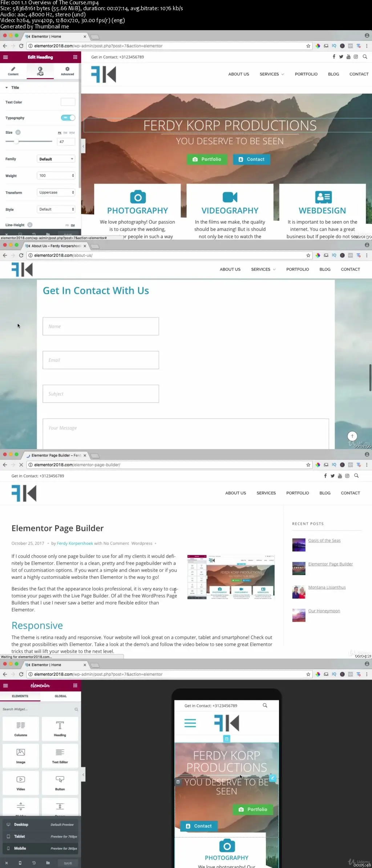Screen dimensions: 372x868
Task: Select the Columns widget
Action: point(21,729)
